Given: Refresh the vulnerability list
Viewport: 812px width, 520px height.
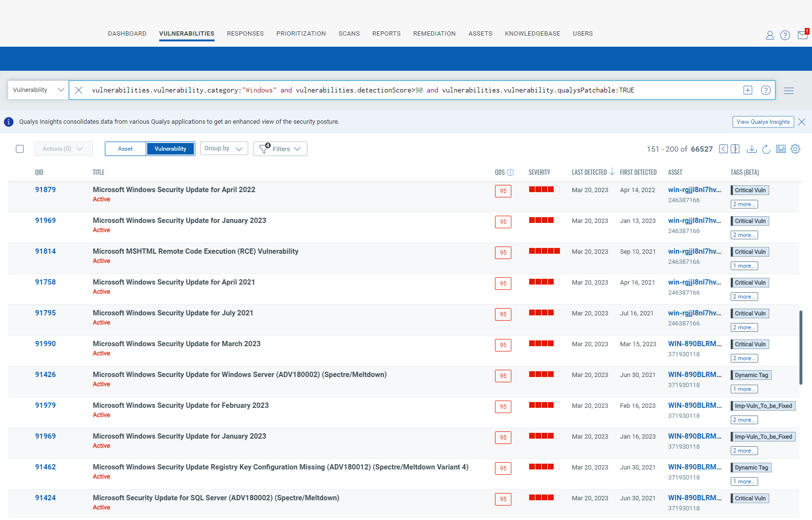Looking at the screenshot, I should pos(766,149).
